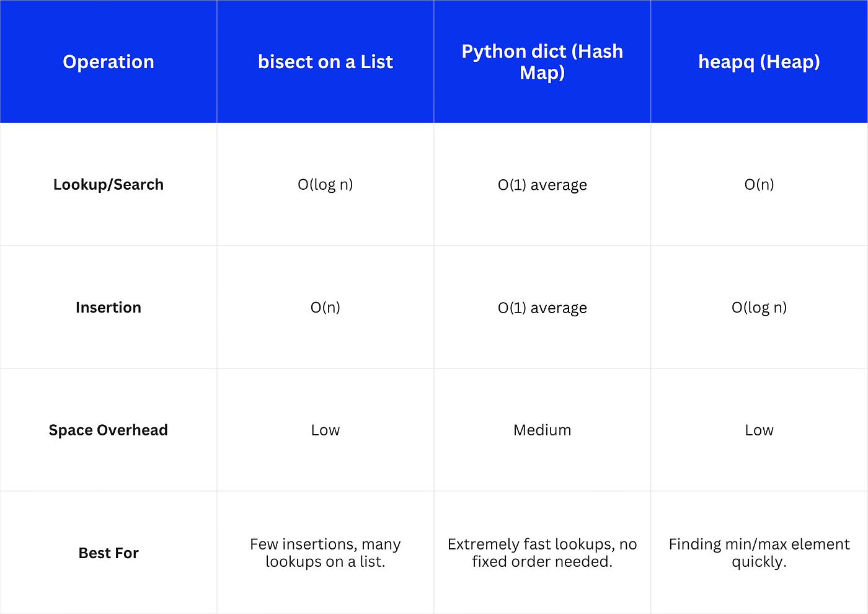Image resolution: width=868 pixels, height=614 pixels.
Task: Click O(log n) in Lookup/Search row
Action: pyautogui.click(x=325, y=184)
